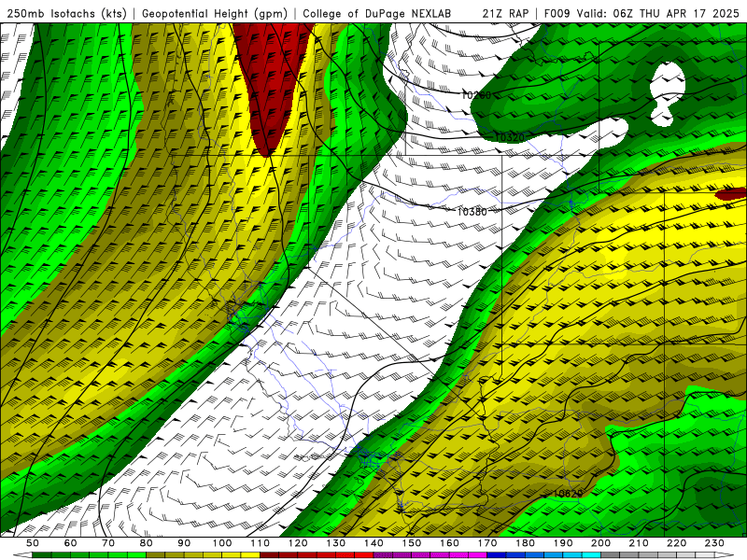
Task: Click the dark blue color bar segment after 170
Action: [x=497, y=555]
